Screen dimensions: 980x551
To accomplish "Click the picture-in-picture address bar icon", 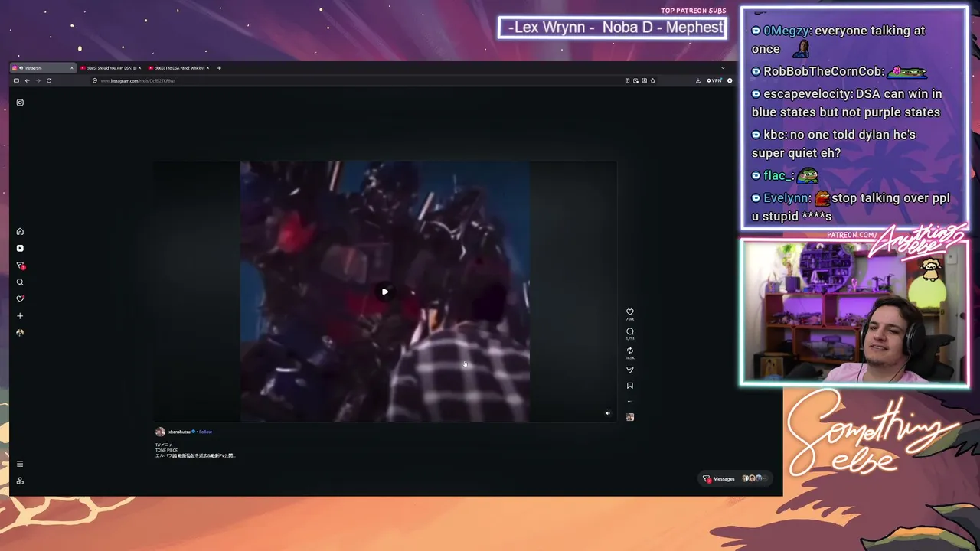I will tap(635, 80).
